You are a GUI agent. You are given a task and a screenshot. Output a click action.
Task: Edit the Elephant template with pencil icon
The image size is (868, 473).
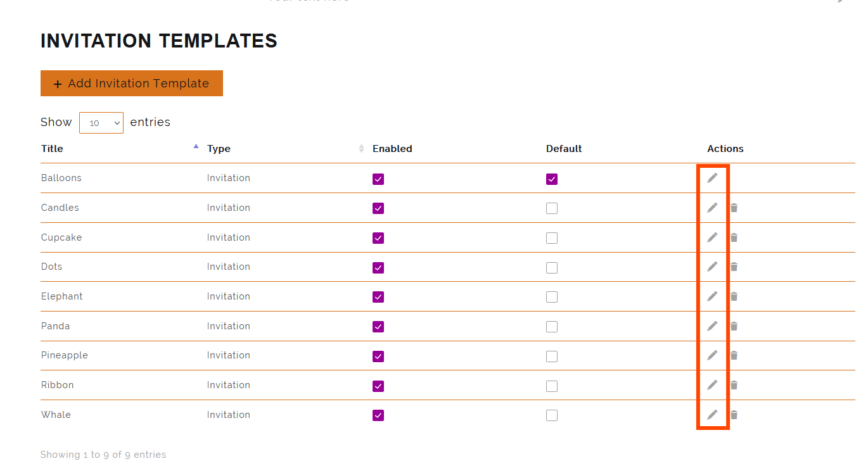pyautogui.click(x=713, y=296)
